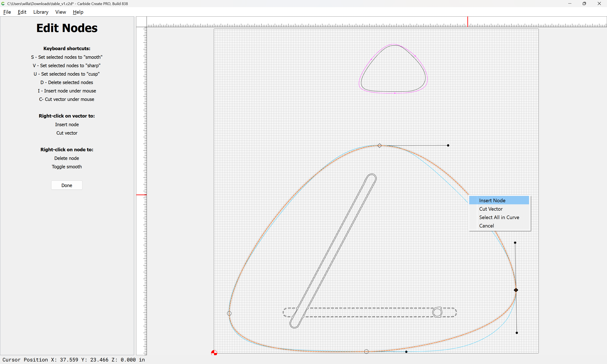Open the Help menu

[78, 12]
